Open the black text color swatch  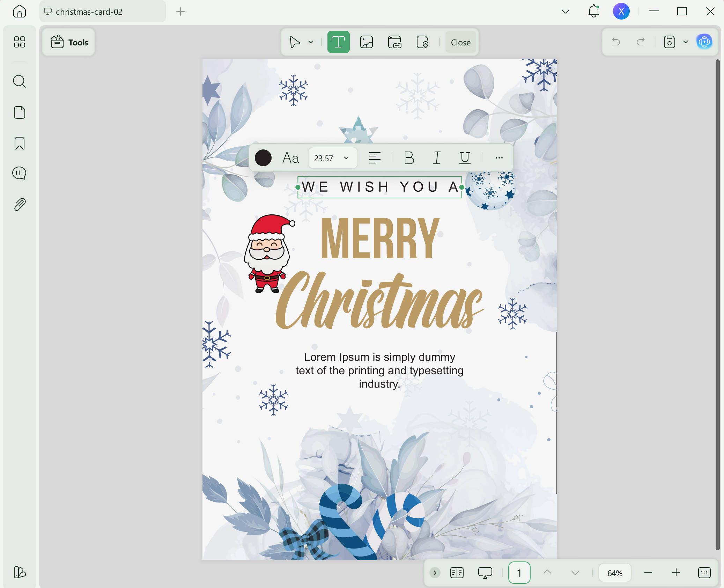pos(263,158)
